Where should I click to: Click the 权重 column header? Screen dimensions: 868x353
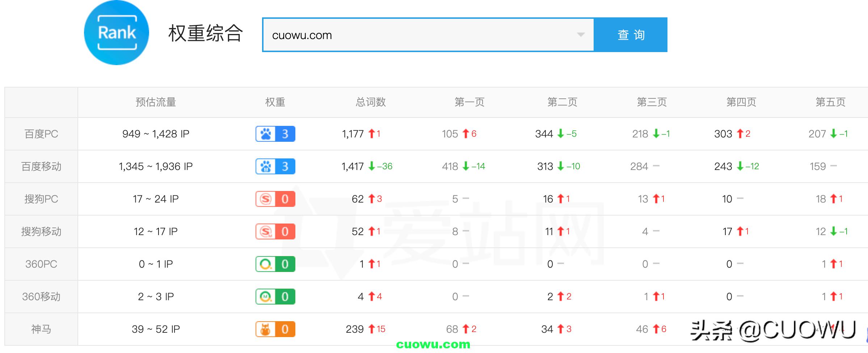pyautogui.click(x=275, y=102)
